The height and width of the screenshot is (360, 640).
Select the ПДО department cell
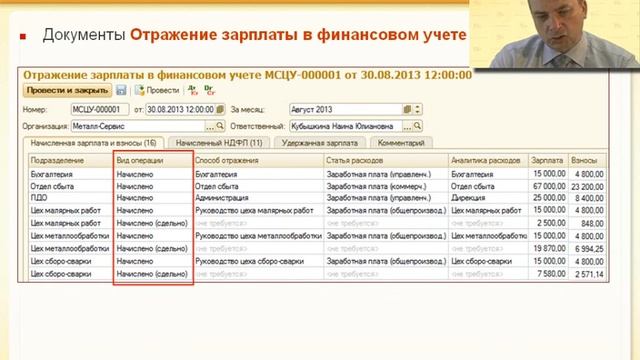[x=70, y=198]
